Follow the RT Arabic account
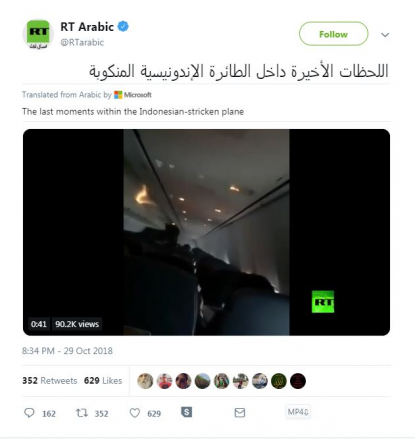The width and height of the screenshot is (415, 439). coord(333,34)
